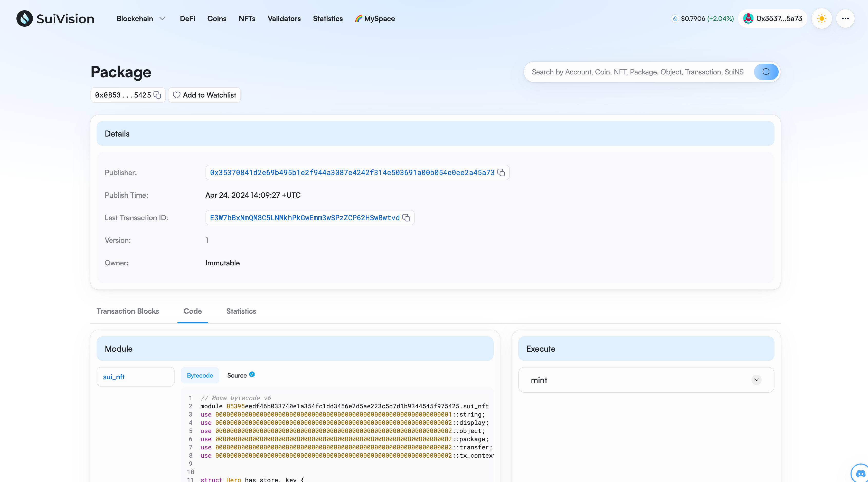Switch to Transaction Blocks tab

click(x=128, y=311)
